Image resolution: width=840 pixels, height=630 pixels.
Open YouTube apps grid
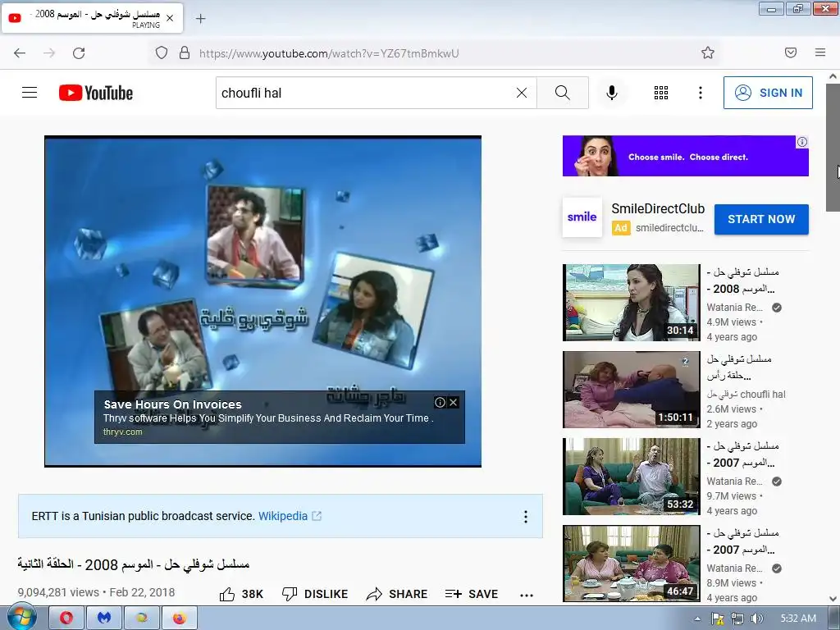(661, 93)
